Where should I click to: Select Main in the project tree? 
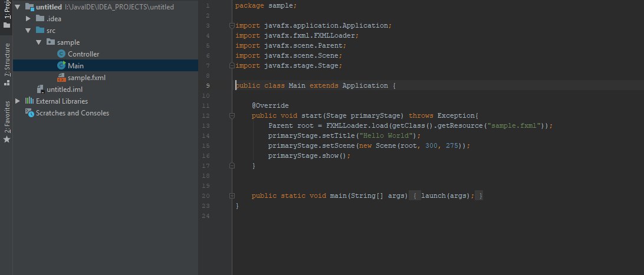click(75, 66)
